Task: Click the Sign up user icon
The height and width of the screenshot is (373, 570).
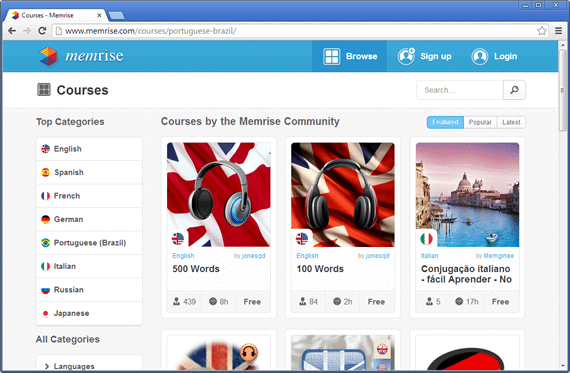Action: (x=406, y=56)
